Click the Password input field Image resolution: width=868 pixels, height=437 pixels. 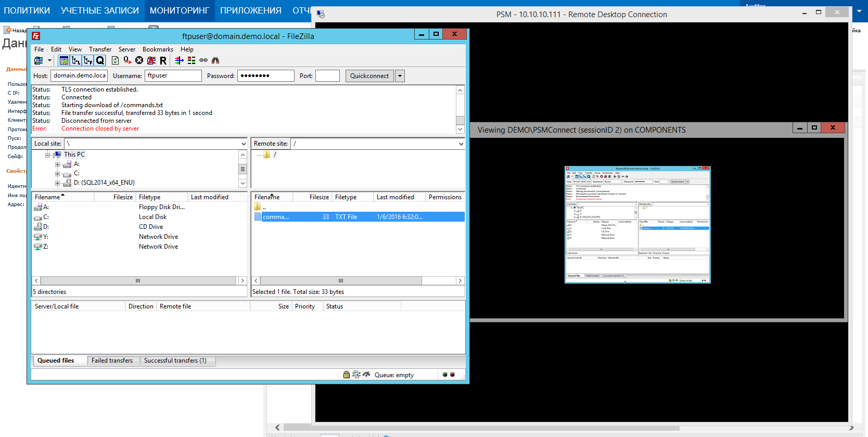[266, 75]
